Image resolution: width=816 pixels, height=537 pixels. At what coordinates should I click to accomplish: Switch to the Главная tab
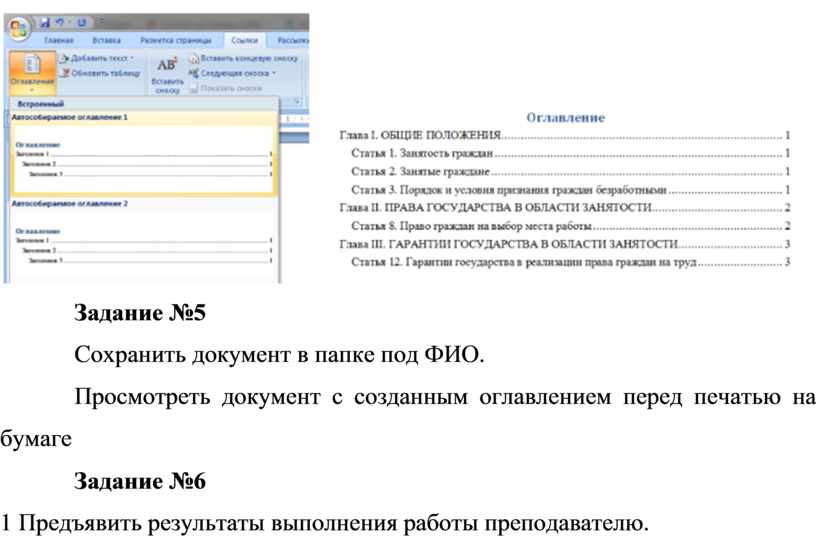59,40
